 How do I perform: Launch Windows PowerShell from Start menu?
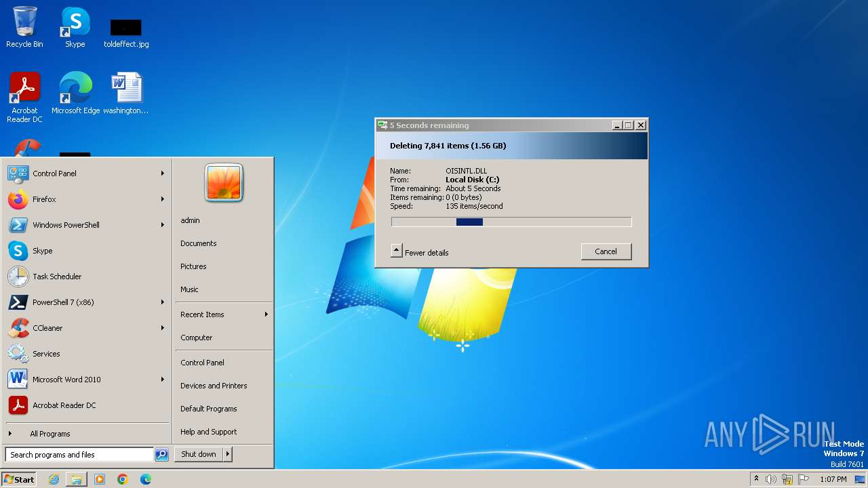click(87, 225)
